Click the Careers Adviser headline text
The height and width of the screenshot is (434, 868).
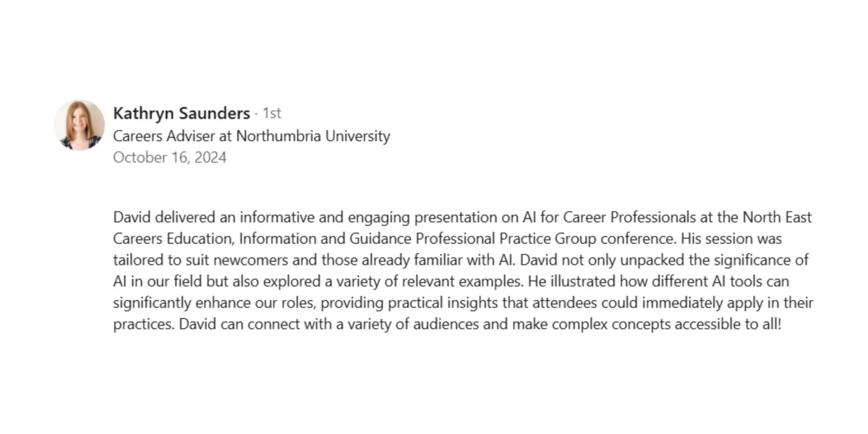click(251, 136)
